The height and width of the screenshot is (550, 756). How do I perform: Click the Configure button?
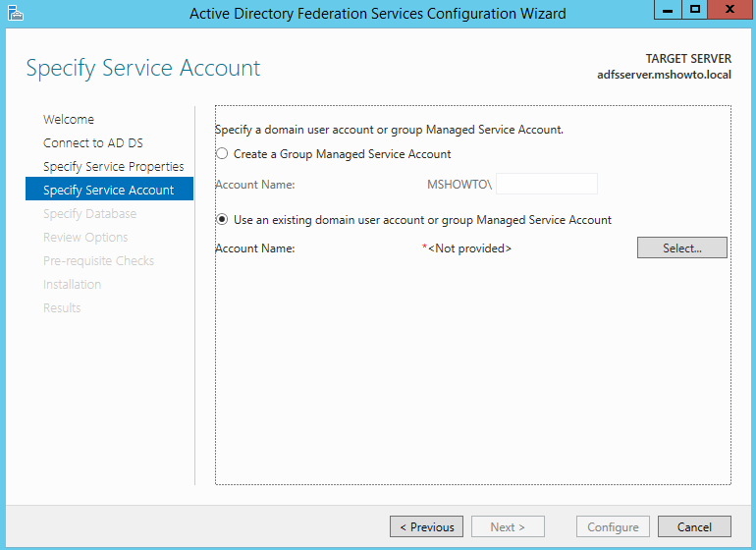(x=613, y=526)
